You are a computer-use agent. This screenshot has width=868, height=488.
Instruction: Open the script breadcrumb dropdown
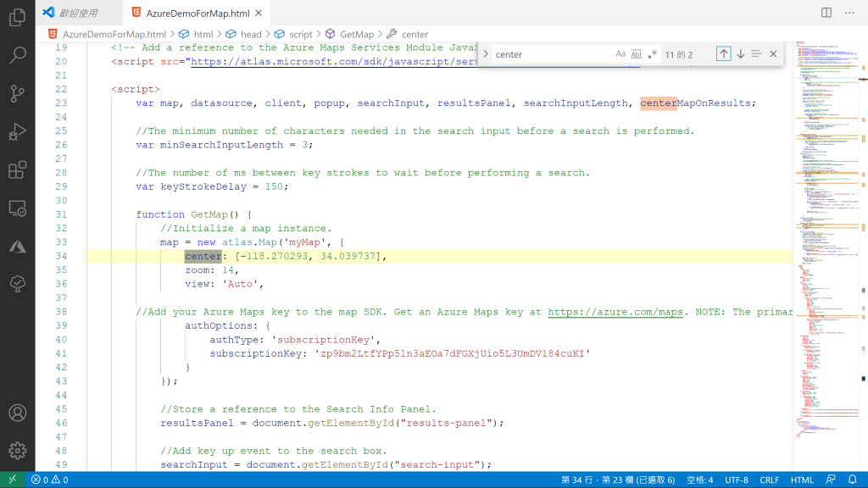301,34
